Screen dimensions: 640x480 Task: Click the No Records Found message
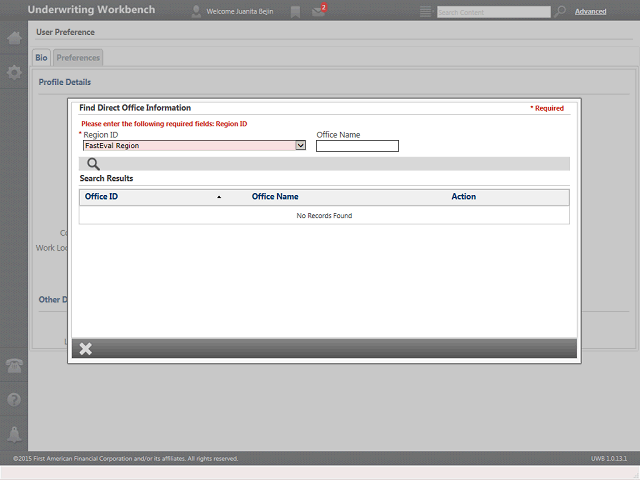coord(324,216)
